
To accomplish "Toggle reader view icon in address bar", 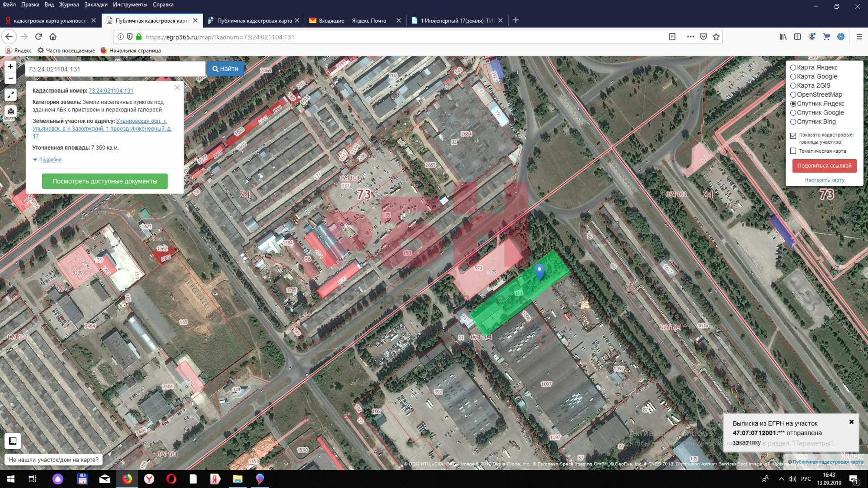I will click(x=672, y=37).
